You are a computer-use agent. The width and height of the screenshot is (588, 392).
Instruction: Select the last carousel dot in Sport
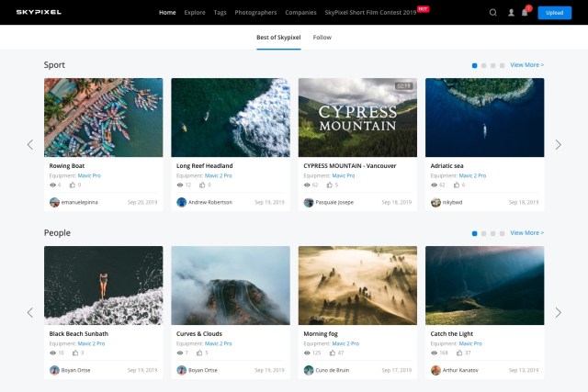click(x=502, y=66)
